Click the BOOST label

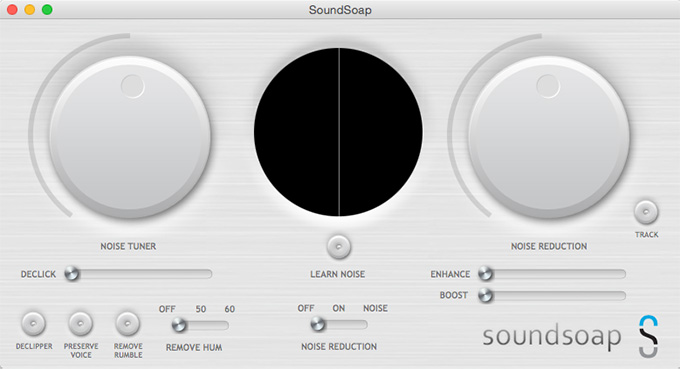[x=454, y=295]
